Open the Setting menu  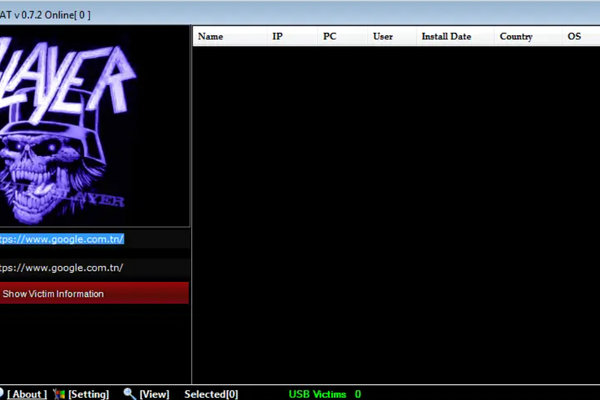click(x=88, y=394)
